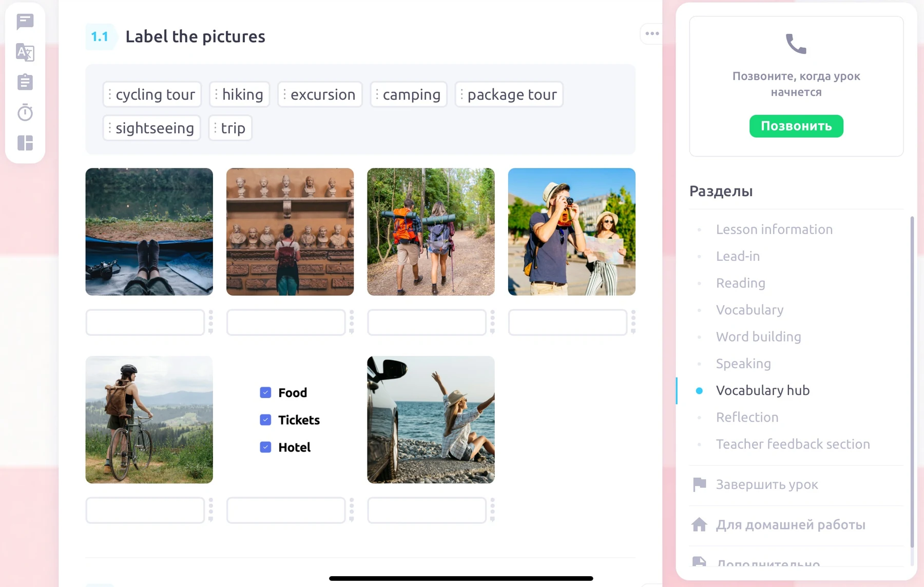Click the flag icon beside Завершить урок

[x=699, y=484]
